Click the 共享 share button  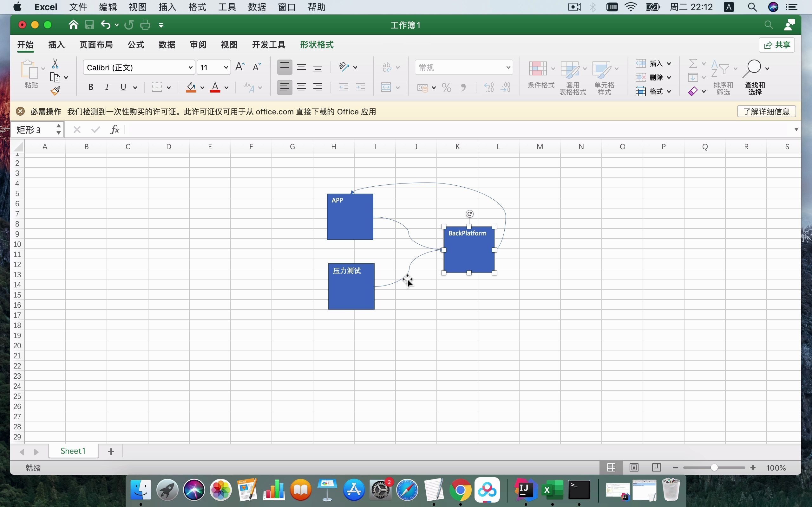coord(777,44)
